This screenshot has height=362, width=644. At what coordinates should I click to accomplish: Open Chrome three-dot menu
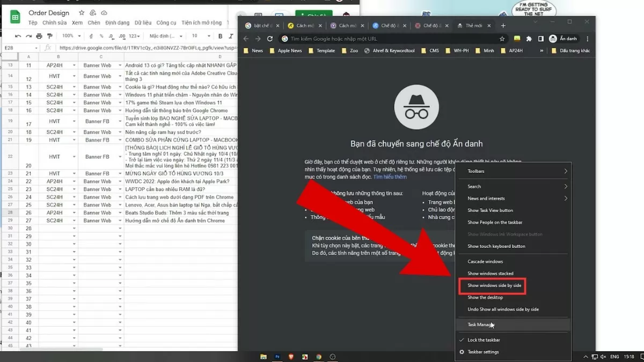pos(588,39)
